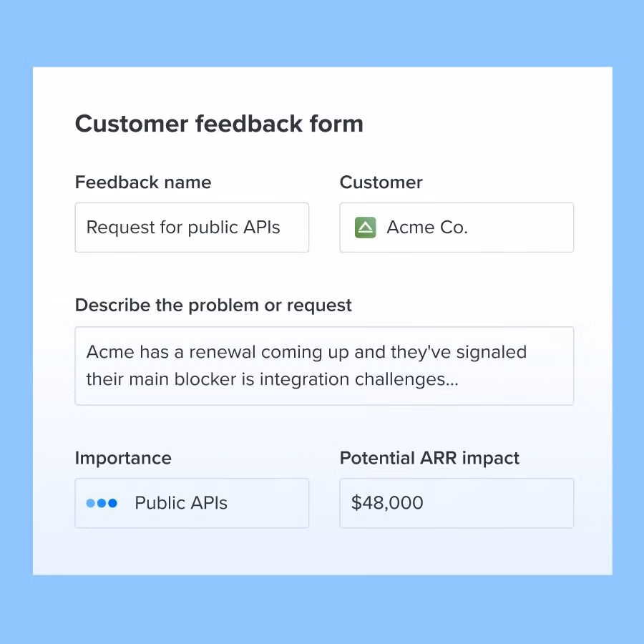Click the middle importance dot
This screenshot has height=644, width=644.
(x=102, y=503)
